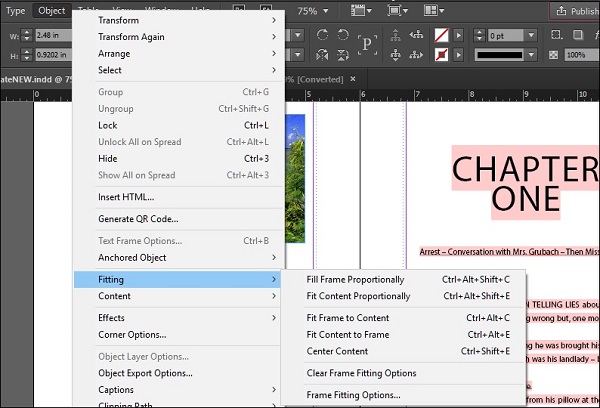Choose Fill Frame Proportionally
Screen dimensions: 600x408
(x=355, y=279)
